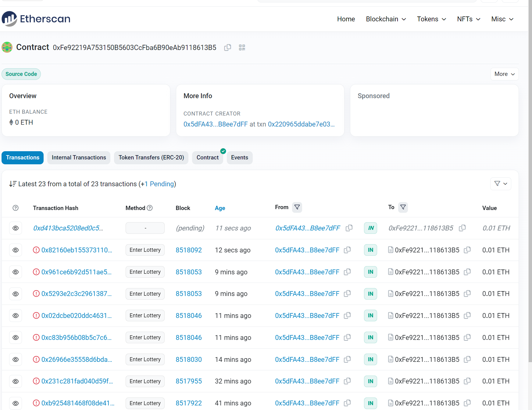Preview transaction 0x26966e35558d6bda with eye button
This screenshot has height=410, width=532.
pos(16,359)
